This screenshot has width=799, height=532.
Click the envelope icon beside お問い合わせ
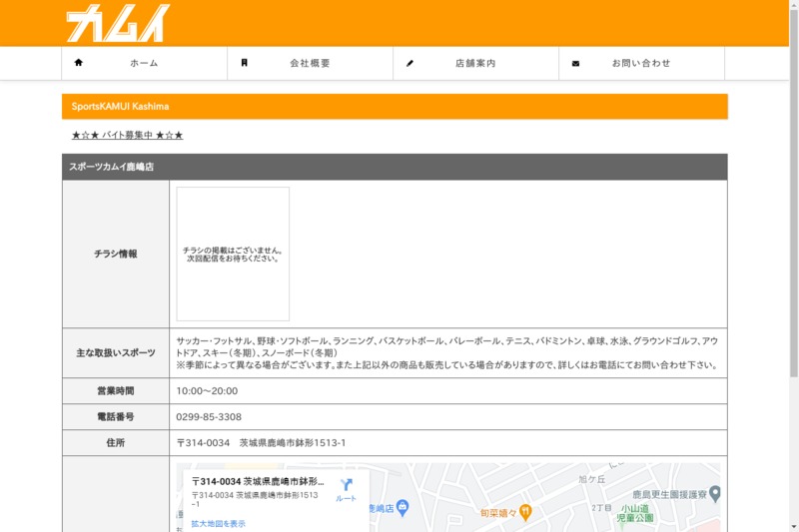click(x=575, y=64)
